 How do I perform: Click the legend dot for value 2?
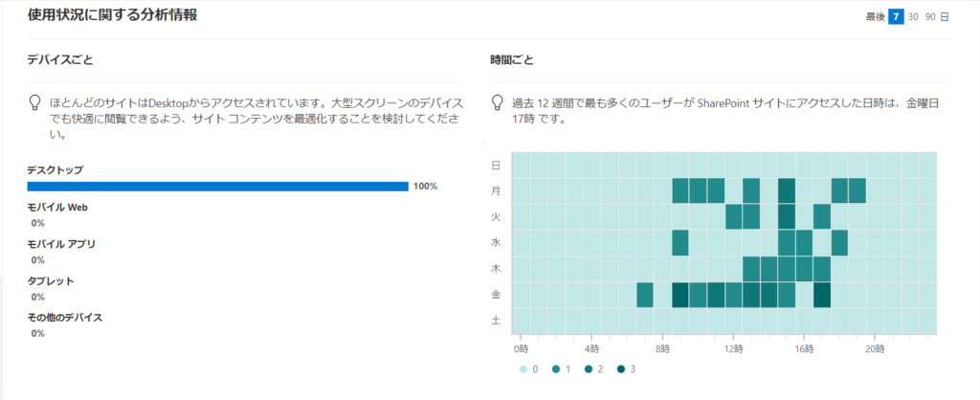tap(590, 369)
